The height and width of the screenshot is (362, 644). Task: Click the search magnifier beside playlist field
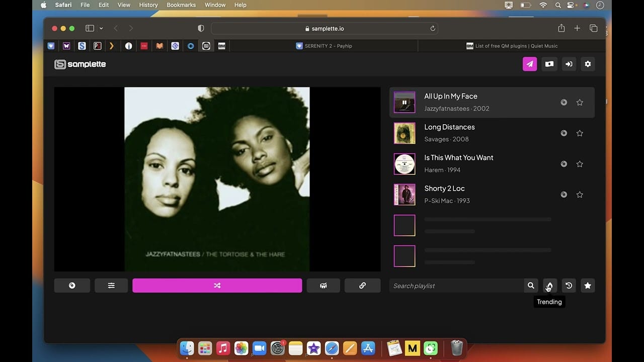tap(531, 286)
